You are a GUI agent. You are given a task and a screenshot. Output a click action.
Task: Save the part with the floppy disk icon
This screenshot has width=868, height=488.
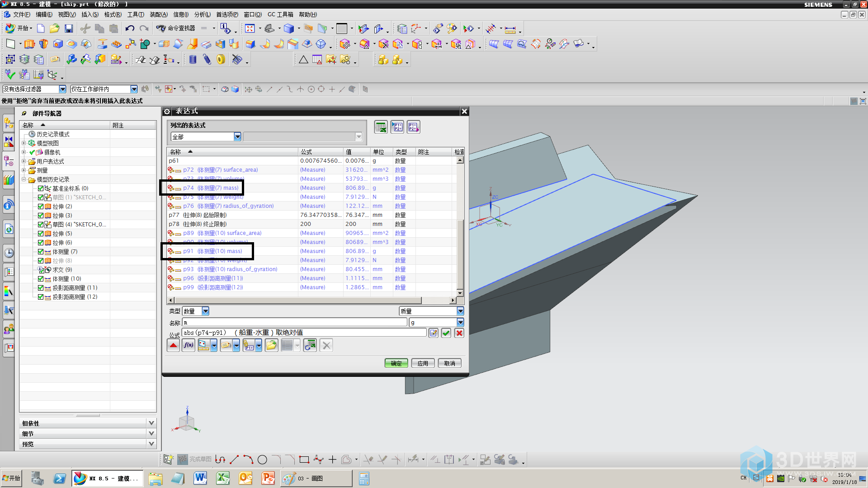coord(69,28)
